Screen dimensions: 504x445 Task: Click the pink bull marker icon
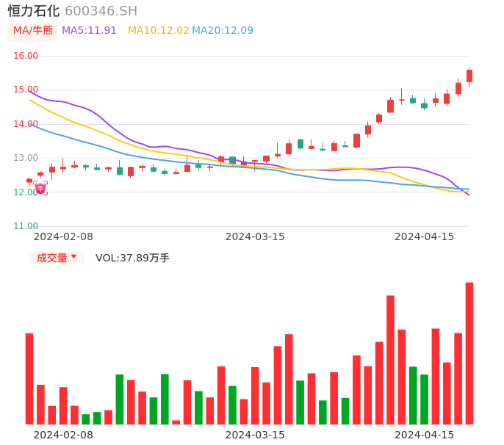pos(40,188)
